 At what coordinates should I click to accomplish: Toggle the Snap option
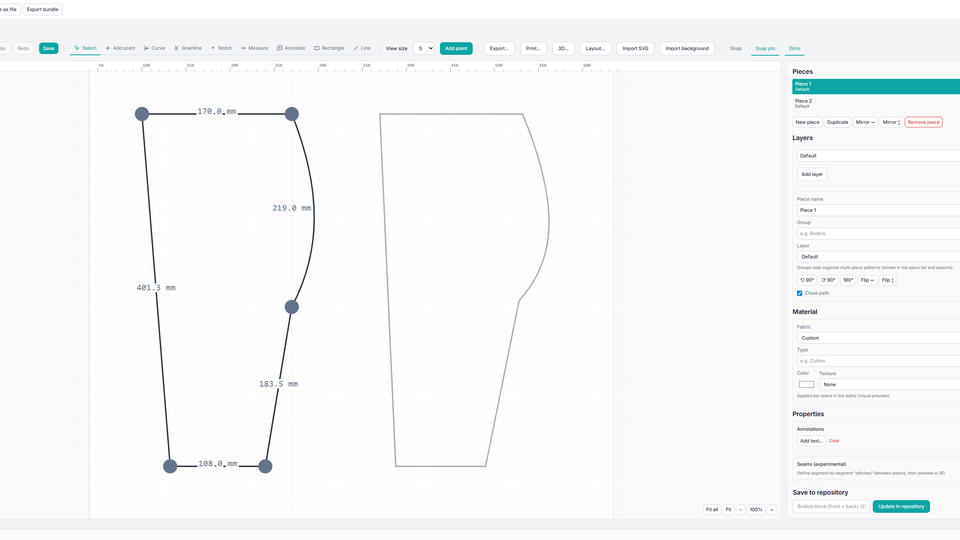pyautogui.click(x=735, y=48)
